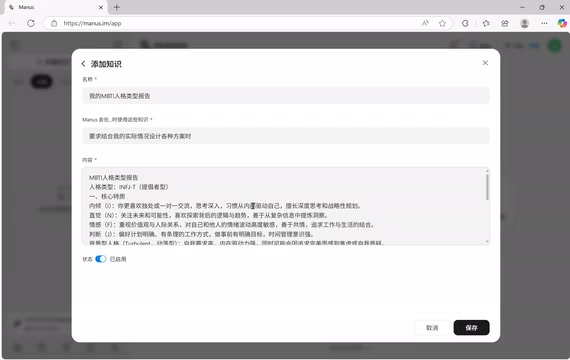
Task: Click the content scrollbar up arrow
Action: click(x=487, y=171)
